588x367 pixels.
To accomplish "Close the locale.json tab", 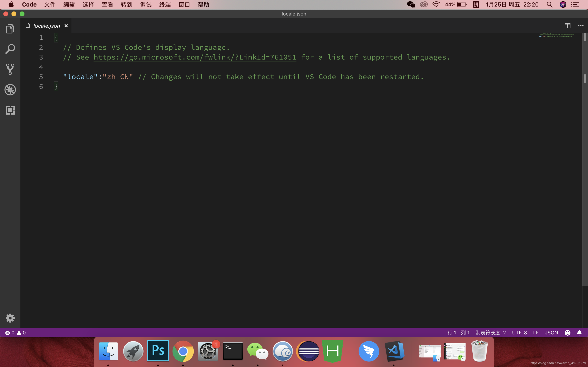I will point(66,26).
